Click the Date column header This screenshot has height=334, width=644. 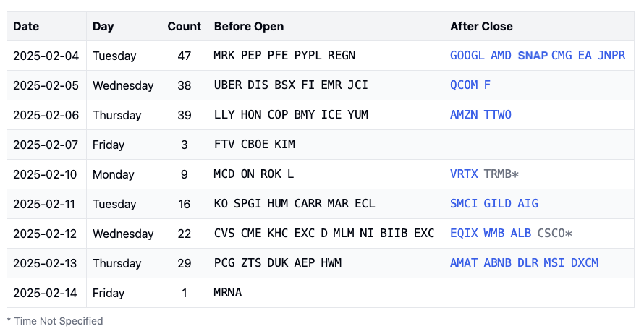[x=26, y=26]
